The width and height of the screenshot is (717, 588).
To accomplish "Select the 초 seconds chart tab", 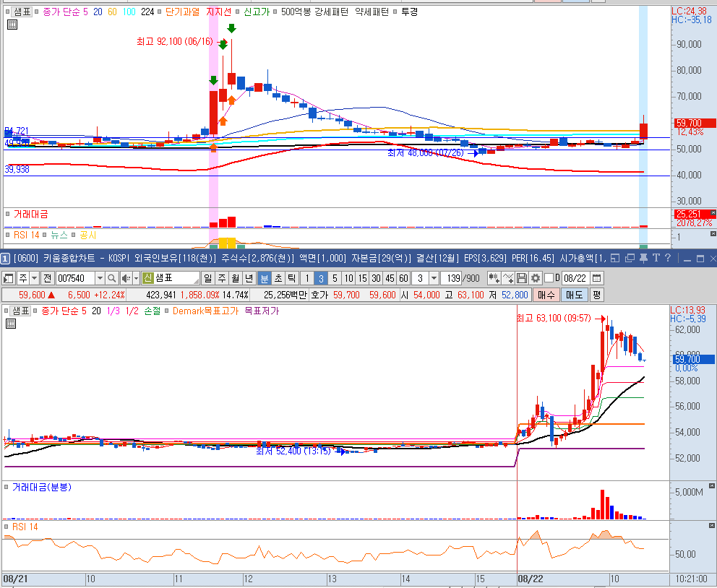I will point(278,278).
